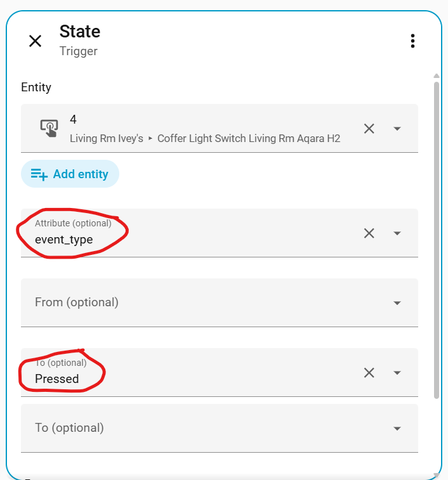Viewport: 448px width, 480px height.
Task: Click the dialog's vertical scrollbar thumb
Action: [436, 235]
